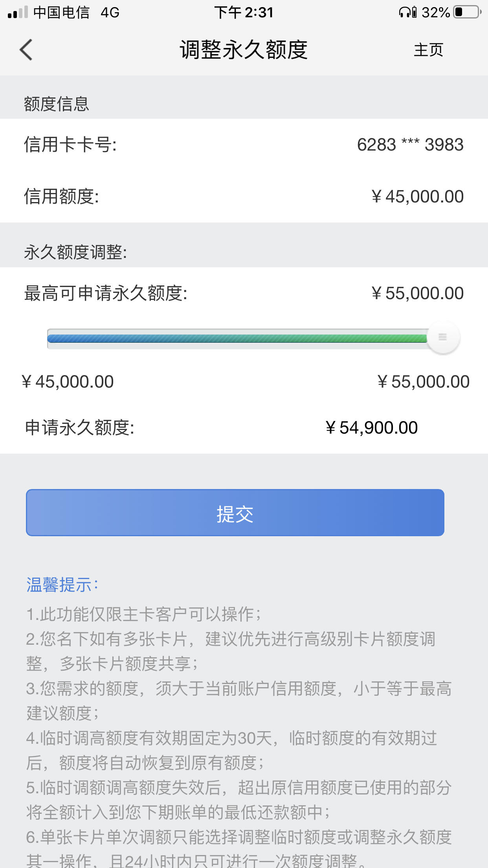Tap the 最高可申请永久额度 value
The height and width of the screenshot is (868, 488).
(417, 293)
